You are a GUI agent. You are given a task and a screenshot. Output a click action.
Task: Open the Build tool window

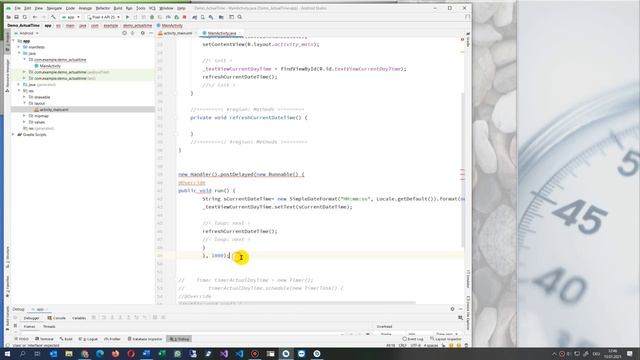tap(66, 339)
